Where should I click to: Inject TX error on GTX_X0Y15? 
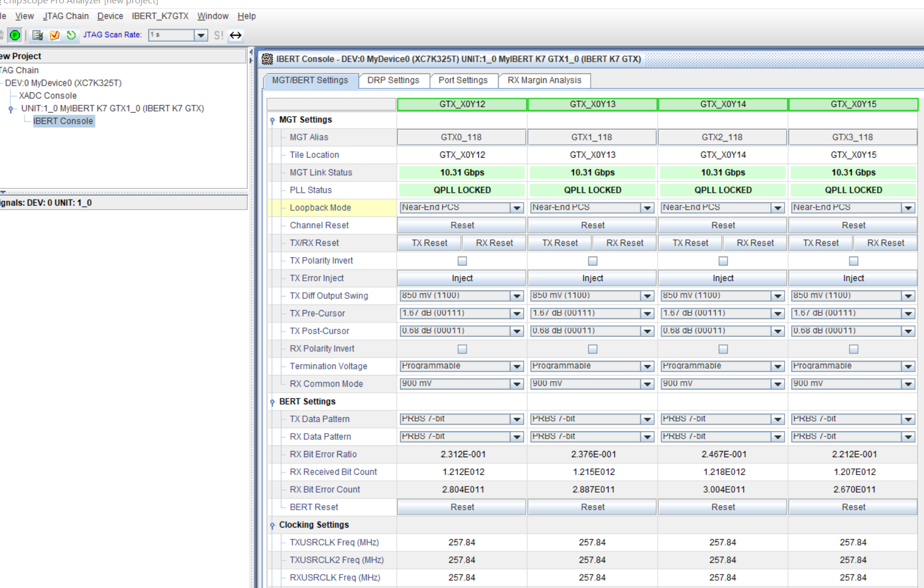click(x=853, y=278)
